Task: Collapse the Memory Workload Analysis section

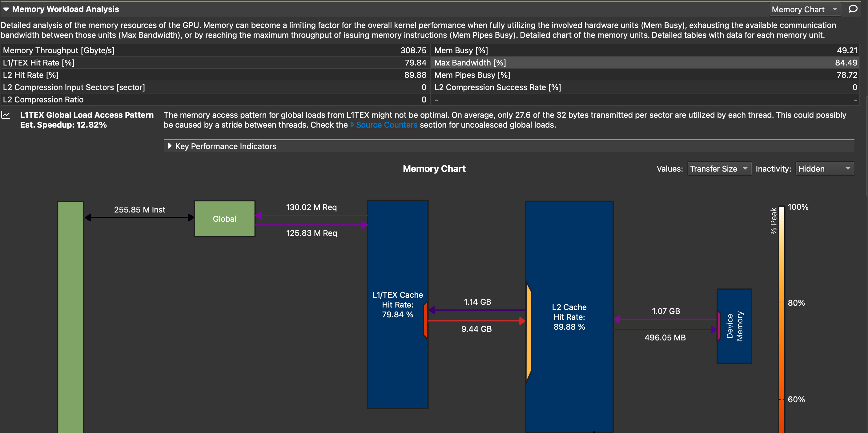Action: point(6,9)
